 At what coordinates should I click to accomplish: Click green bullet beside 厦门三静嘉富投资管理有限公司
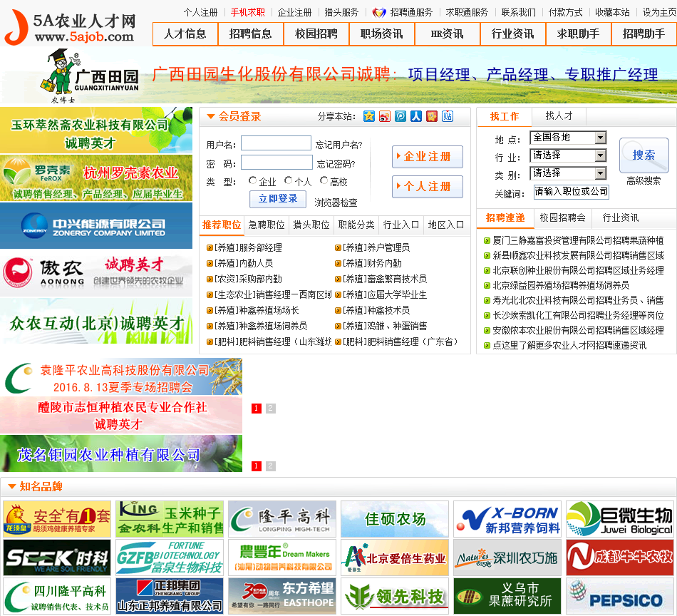click(487, 240)
